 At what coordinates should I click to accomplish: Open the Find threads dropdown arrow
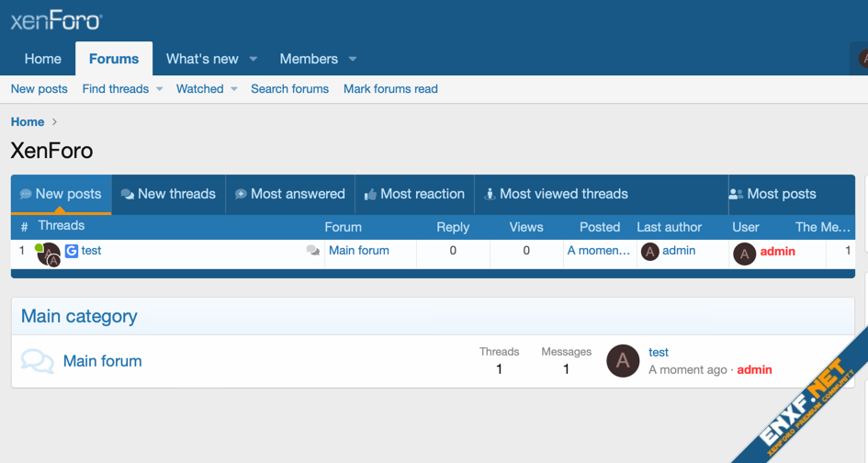160,89
